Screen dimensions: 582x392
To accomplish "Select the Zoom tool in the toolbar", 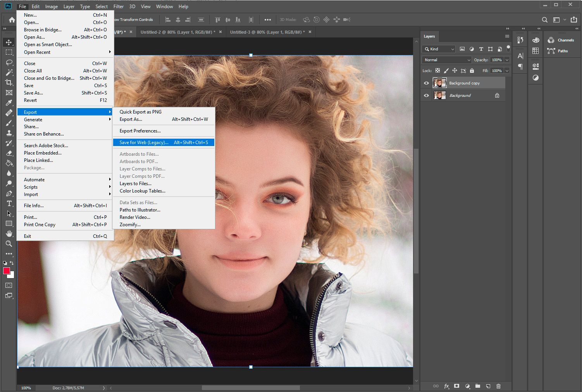I will 9,244.
